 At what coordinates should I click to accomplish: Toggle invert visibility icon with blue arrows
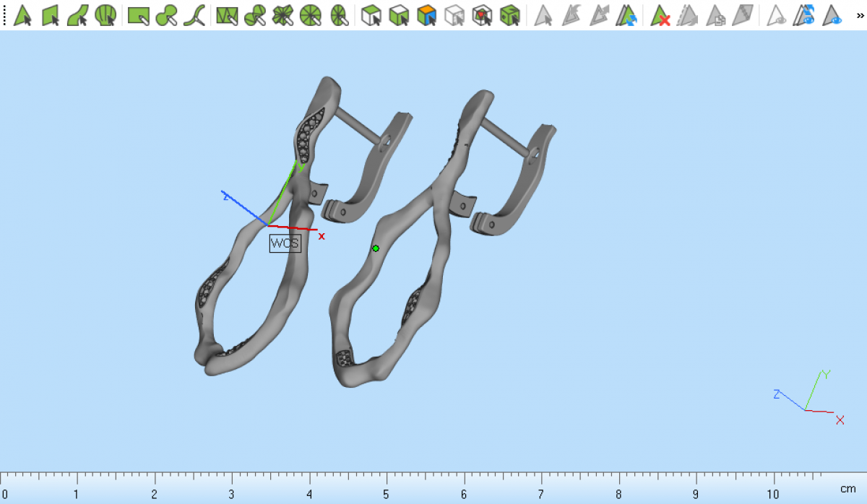[x=804, y=15]
